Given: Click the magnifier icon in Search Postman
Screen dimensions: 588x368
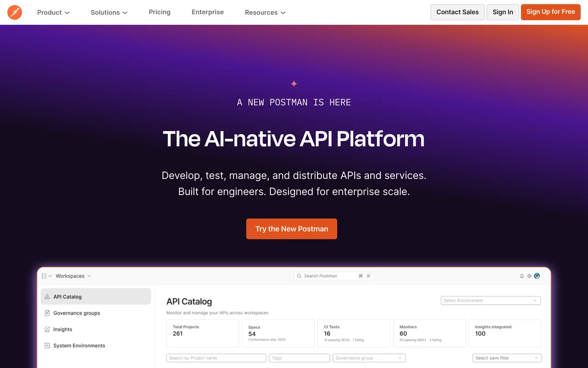Looking at the screenshot, I should coord(300,276).
